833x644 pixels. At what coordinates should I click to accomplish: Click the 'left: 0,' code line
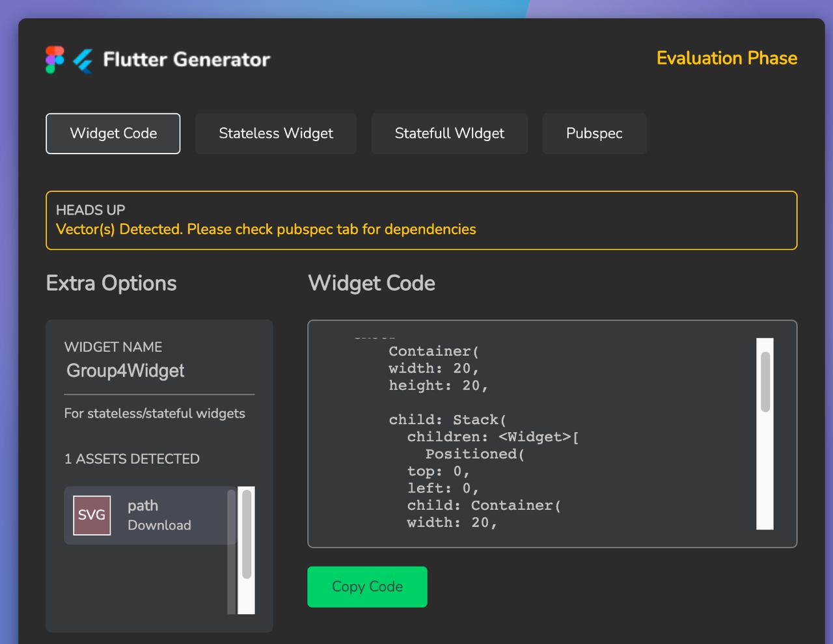(x=443, y=488)
